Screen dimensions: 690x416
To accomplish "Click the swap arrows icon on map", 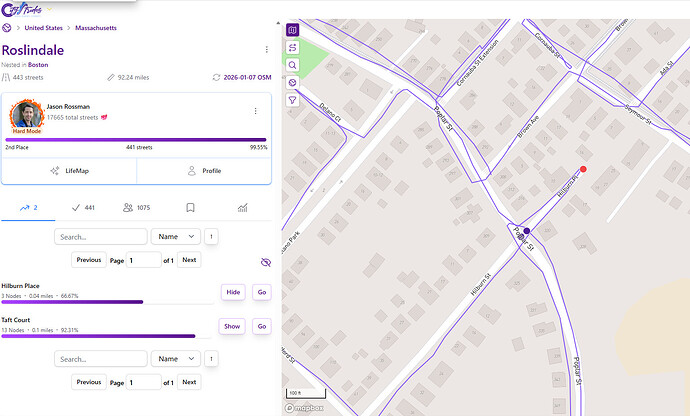I will (292, 47).
